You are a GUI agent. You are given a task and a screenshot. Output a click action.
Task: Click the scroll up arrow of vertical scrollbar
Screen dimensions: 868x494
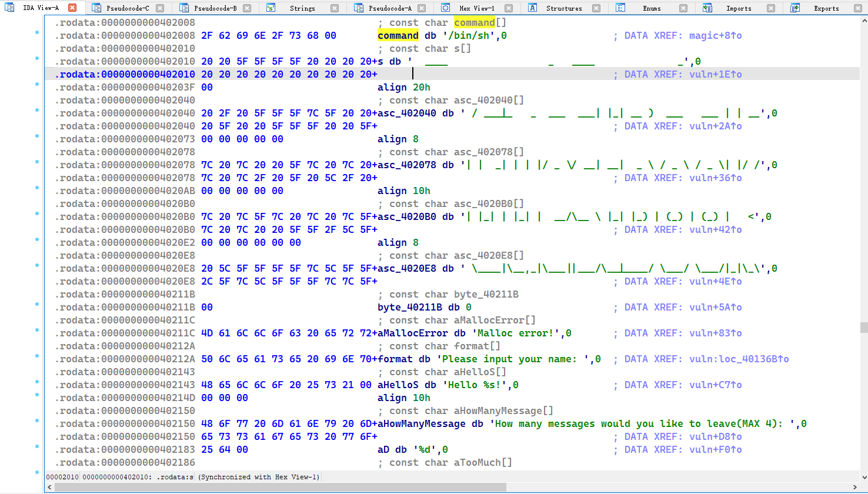[863, 21]
